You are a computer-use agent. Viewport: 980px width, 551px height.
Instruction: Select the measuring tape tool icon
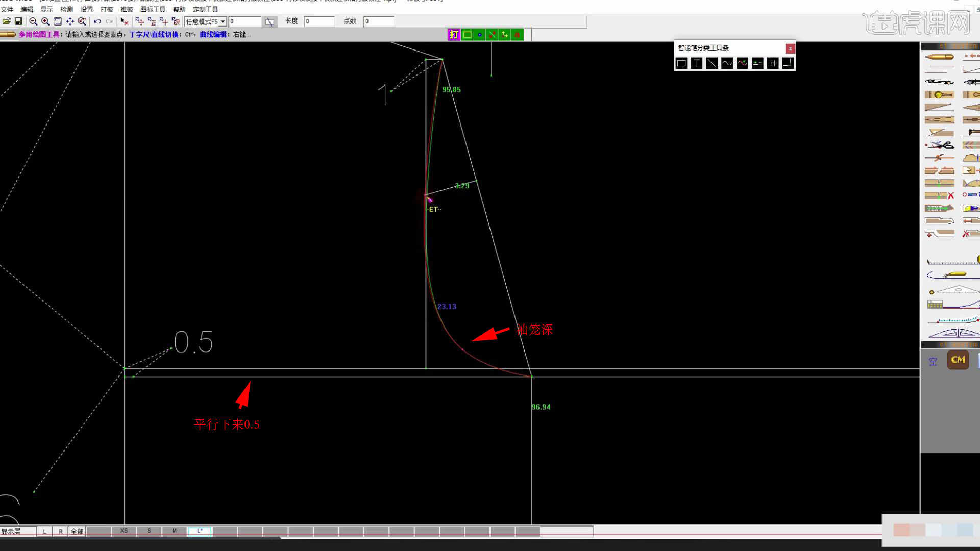tap(953, 260)
